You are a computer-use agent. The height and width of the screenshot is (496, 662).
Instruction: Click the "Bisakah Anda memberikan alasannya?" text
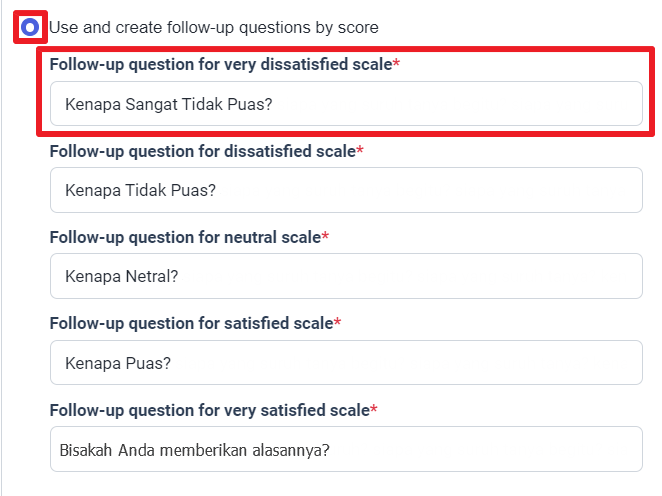[195, 449]
